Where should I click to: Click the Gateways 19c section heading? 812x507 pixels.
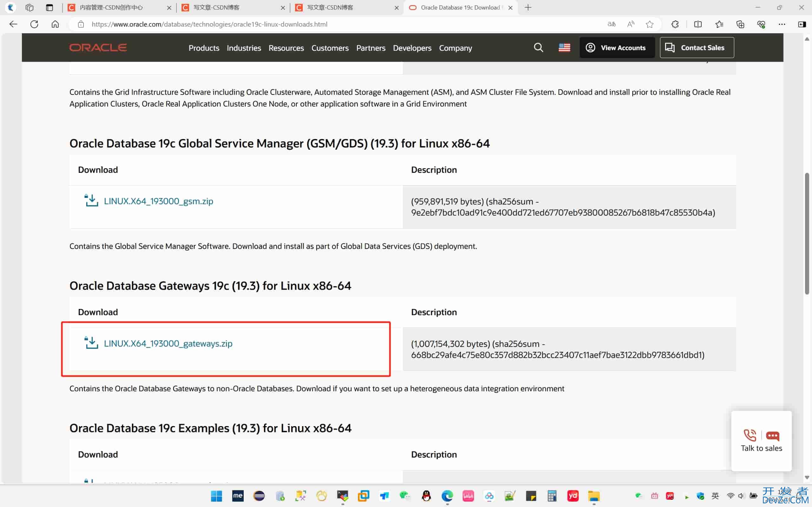point(210,286)
